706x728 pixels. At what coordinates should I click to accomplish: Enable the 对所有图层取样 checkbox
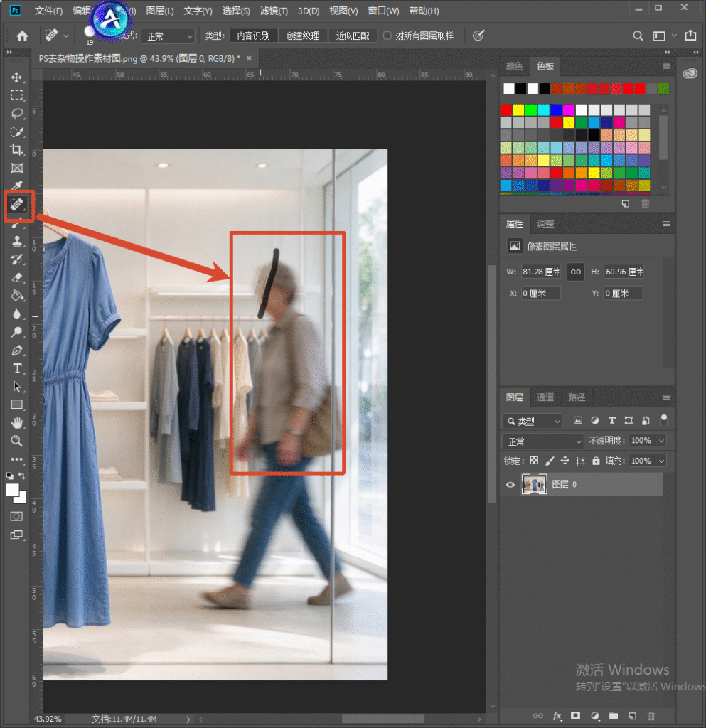[387, 36]
